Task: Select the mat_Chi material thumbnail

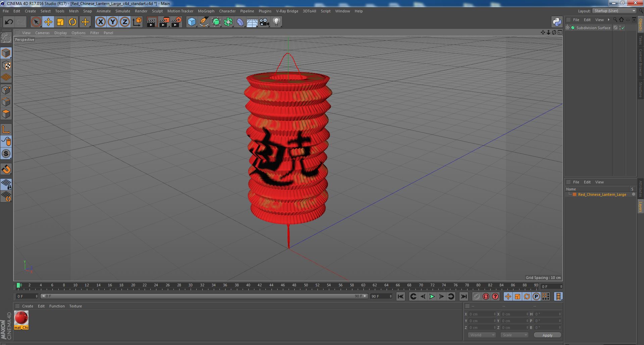Action: (x=21, y=318)
